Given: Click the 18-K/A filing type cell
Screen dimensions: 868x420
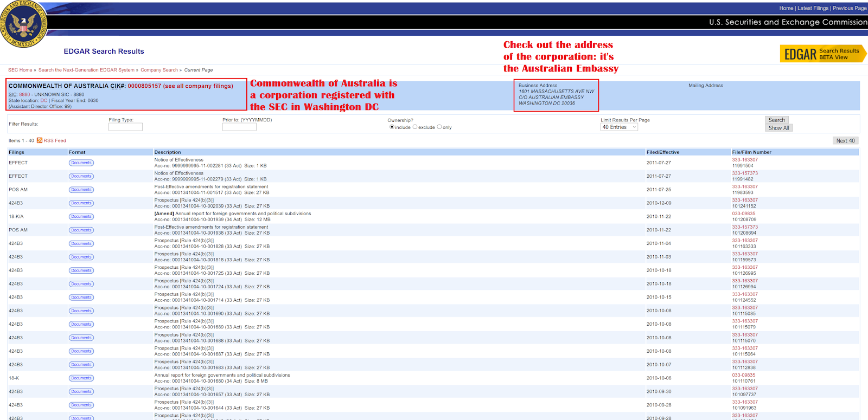Looking at the screenshot, I should point(16,217).
